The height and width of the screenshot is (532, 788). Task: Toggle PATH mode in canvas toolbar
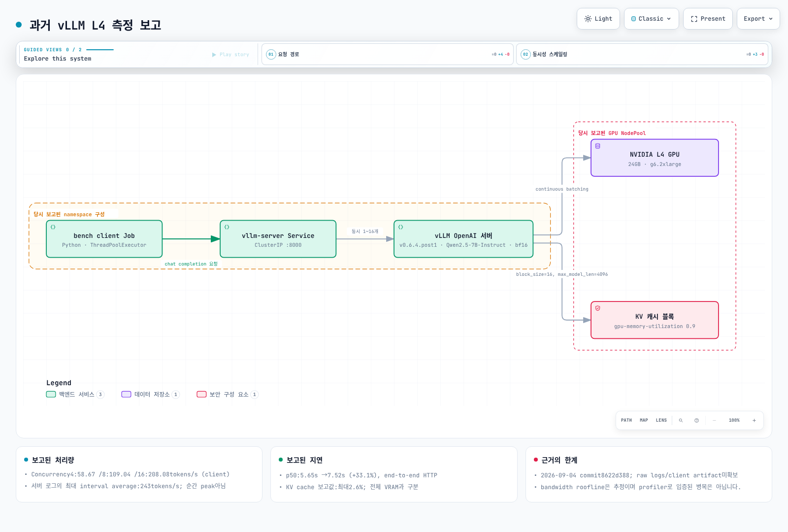tap(626, 420)
